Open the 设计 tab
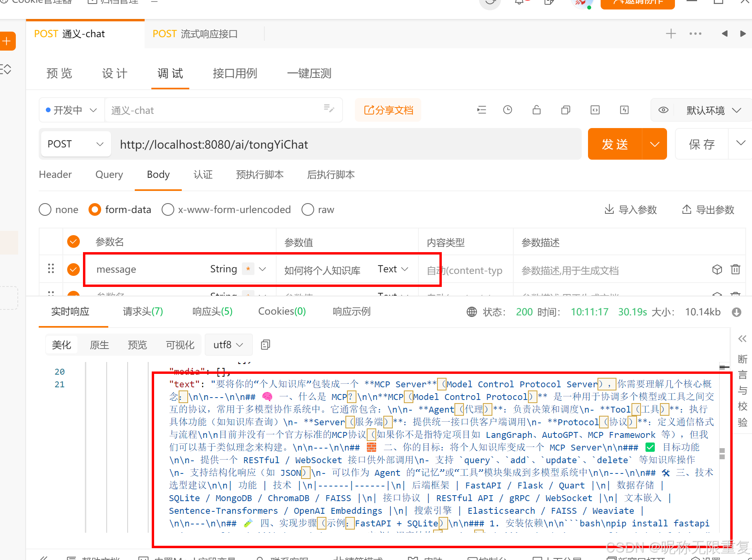This screenshot has height=560, width=752. pos(115,73)
